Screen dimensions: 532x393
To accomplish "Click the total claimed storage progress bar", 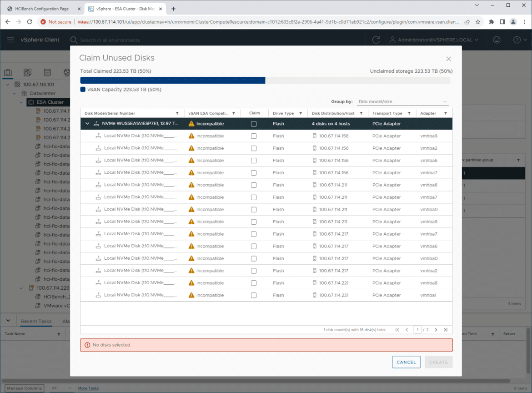I will click(x=266, y=80).
